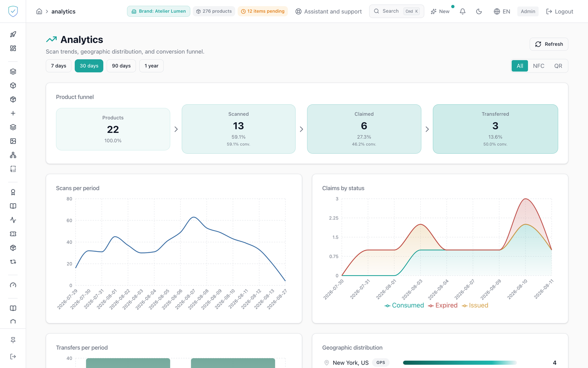
Task: Click the sidebar logout arrow icon
Action: (x=13, y=357)
